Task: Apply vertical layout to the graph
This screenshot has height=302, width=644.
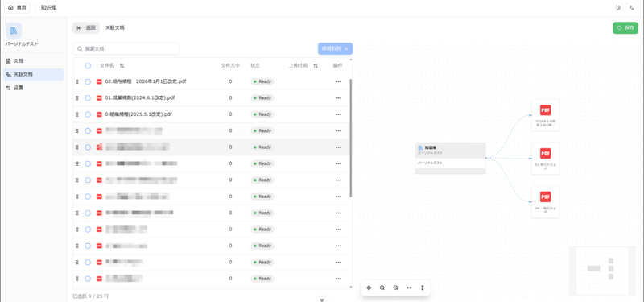Action: [422, 288]
